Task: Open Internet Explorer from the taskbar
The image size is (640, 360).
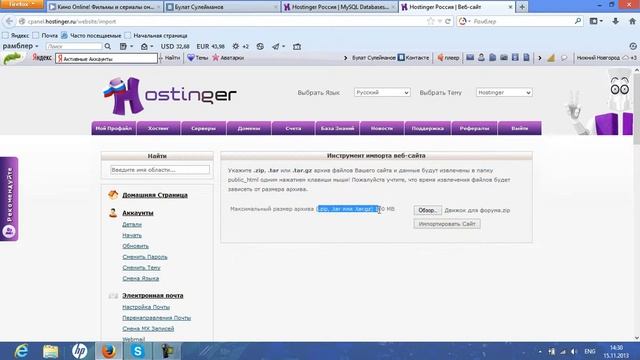Action: pyautogui.click(x=21, y=351)
